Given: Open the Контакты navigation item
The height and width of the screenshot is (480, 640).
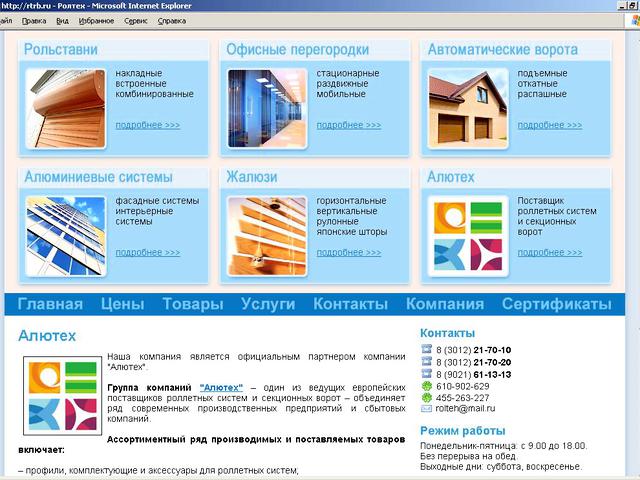Looking at the screenshot, I should (x=351, y=304).
